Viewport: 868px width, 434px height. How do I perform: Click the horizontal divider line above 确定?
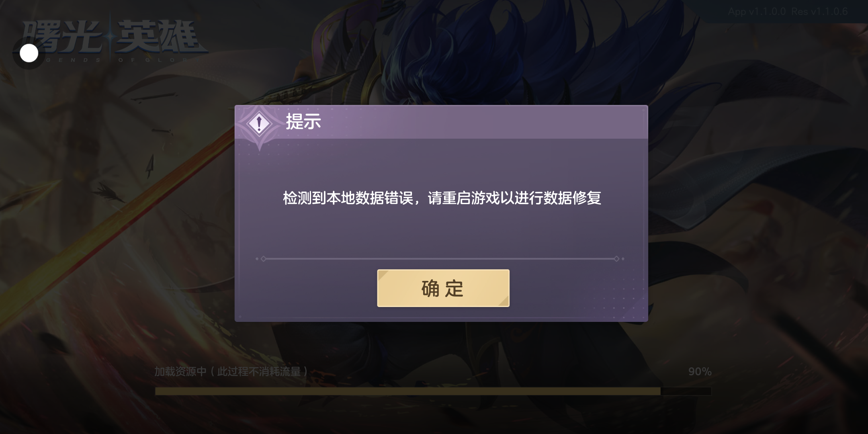[x=440, y=259]
